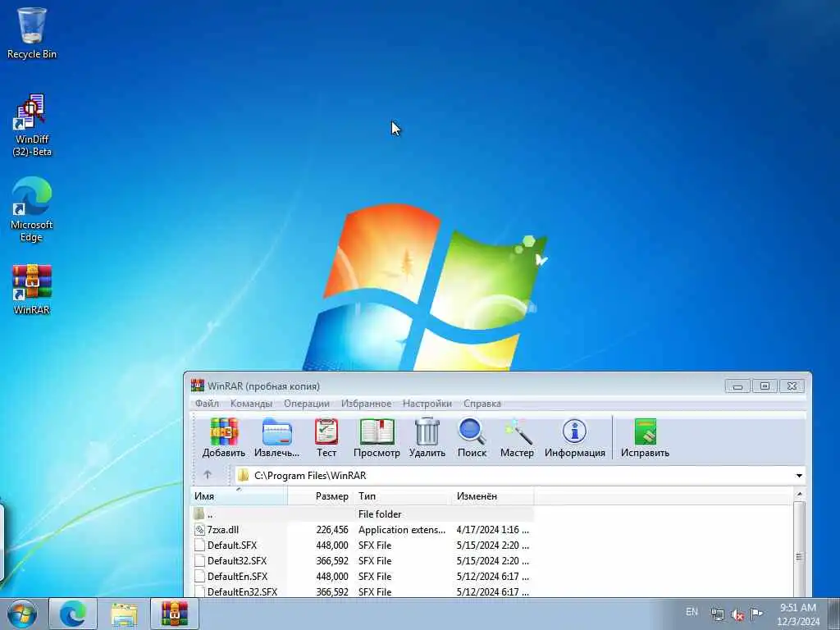The width and height of the screenshot is (840, 630).
Task: Open the Файл menu
Action: point(207,404)
